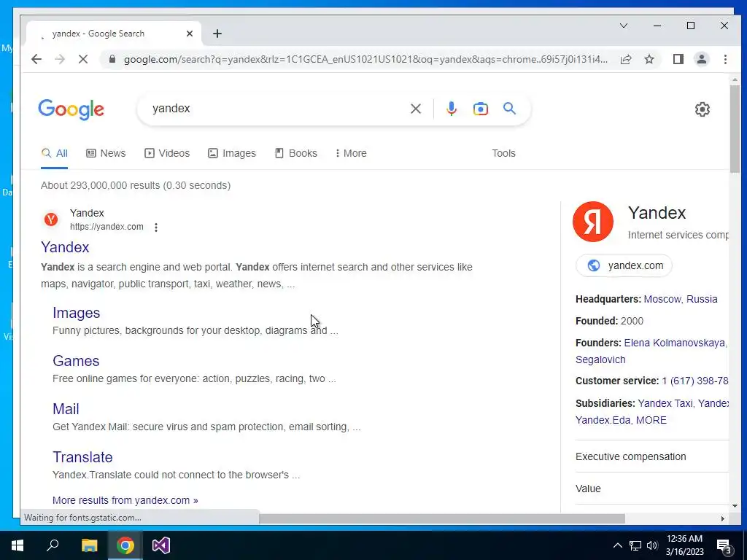Open File Explorer from the taskbar
Viewport: 747px width, 560px height.
pos(89,545)
